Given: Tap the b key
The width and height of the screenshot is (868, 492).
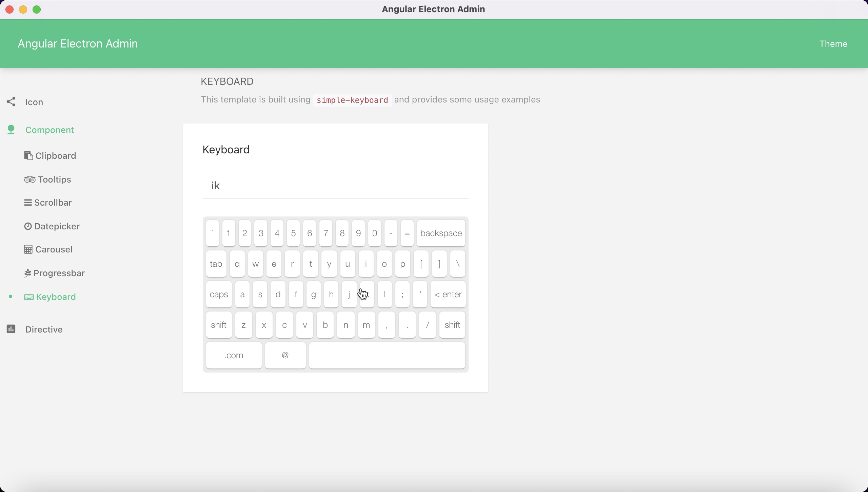Looking at the screenshot, I should [325, 325].
